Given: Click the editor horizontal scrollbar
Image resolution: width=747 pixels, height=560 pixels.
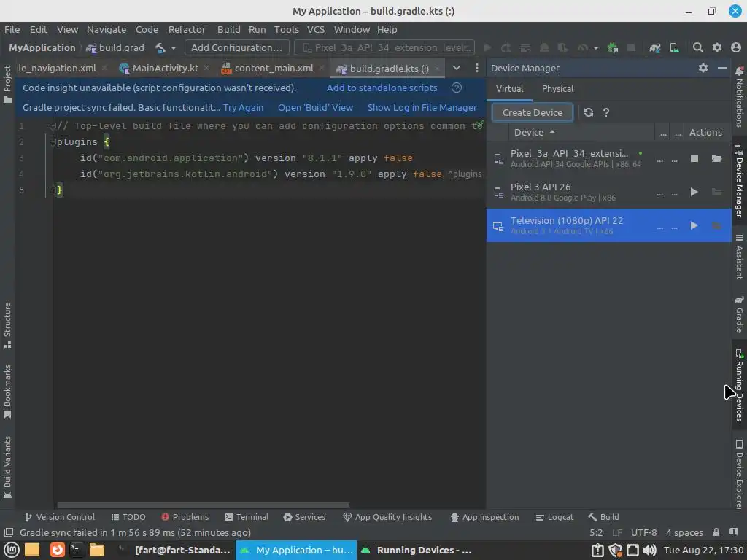Looking at the screenshot, I should coord(203,505).
